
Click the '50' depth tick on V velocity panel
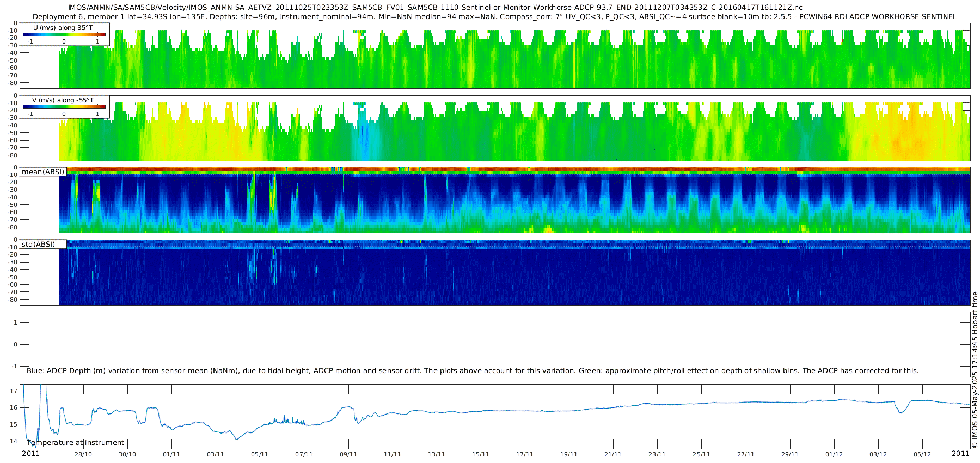click(x=14, y=133)
